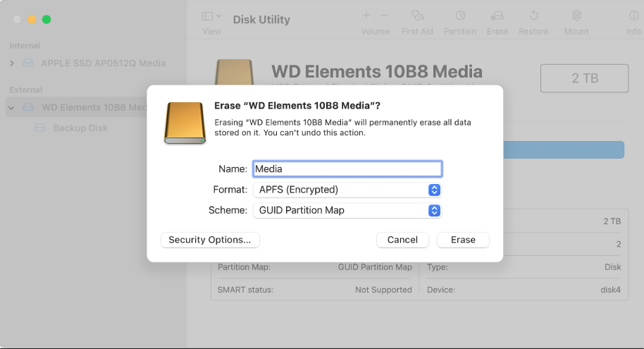Confirm with the Erase button
The height and width of the screenshot is (349, 644).
coord(463,240)
